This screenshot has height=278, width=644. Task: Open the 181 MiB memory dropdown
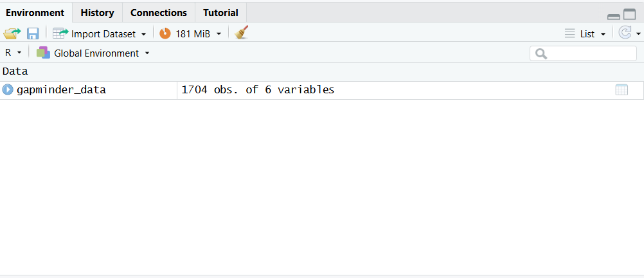[219, 34]
